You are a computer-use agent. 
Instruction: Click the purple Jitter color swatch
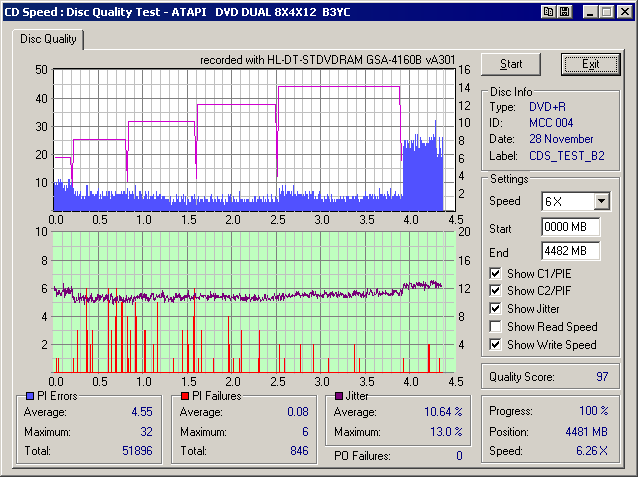click(x=339, y=396)
